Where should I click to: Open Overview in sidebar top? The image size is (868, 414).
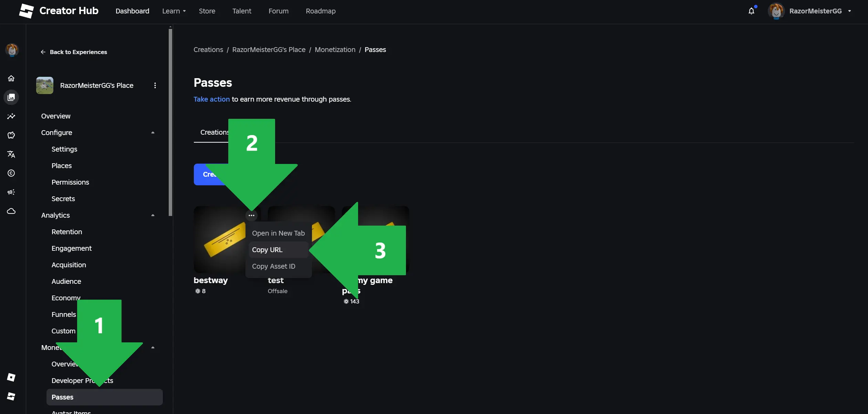56,116
